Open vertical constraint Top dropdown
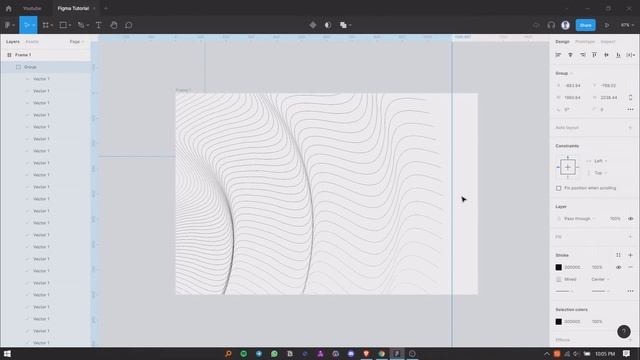Screen dimensions: 640x360 coord(599,173)
